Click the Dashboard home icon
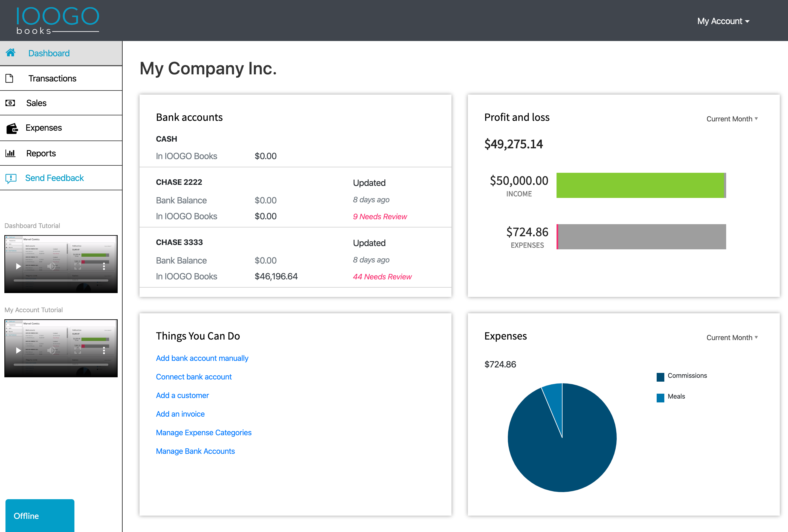788x532 pixels. [10, 52]
